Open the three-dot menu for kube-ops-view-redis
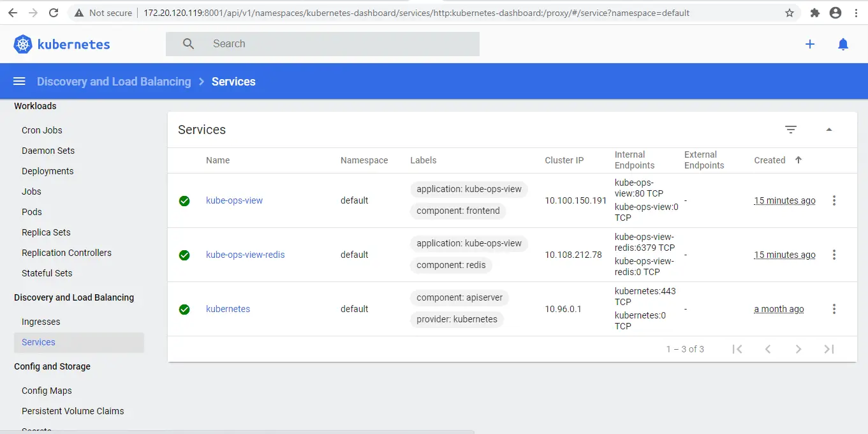Image resolution: width=868 pixels, height=434 pixels. click(x=834, y=254)
